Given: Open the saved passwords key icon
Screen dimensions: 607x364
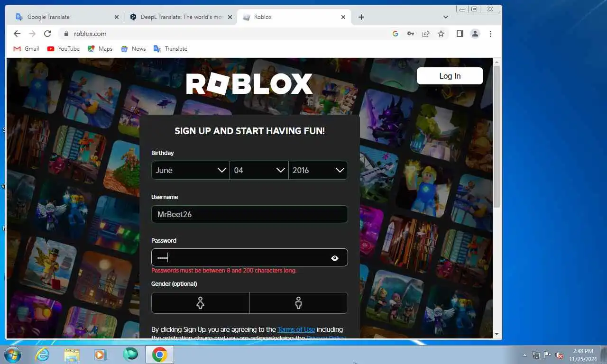Looking at the screenshot, I should 411,34.
